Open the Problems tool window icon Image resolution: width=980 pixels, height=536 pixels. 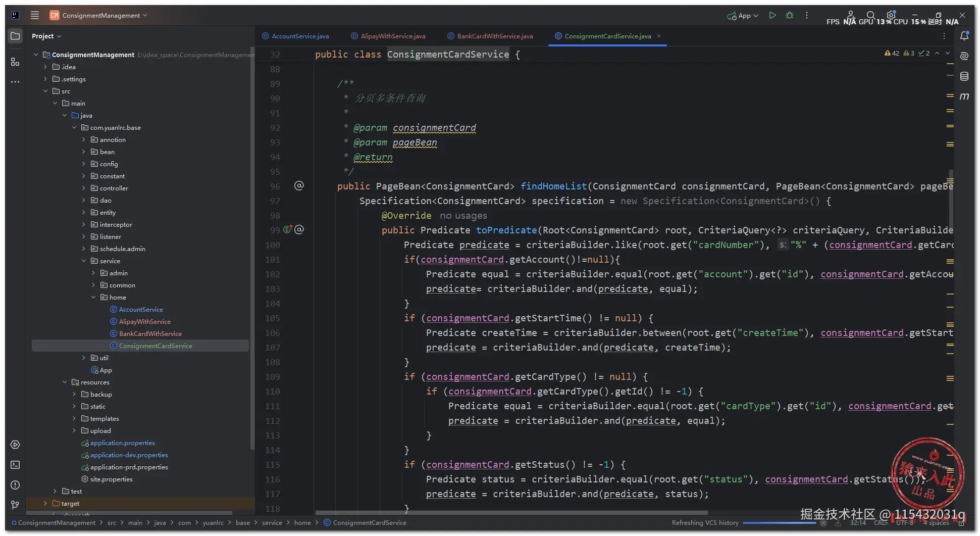point(15,485)
